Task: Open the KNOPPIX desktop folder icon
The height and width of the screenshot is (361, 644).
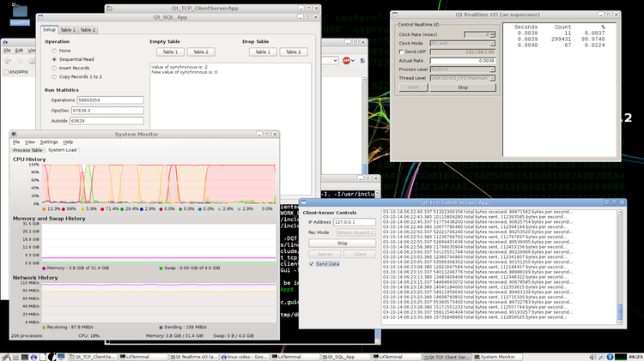Action: pos(19,14)
